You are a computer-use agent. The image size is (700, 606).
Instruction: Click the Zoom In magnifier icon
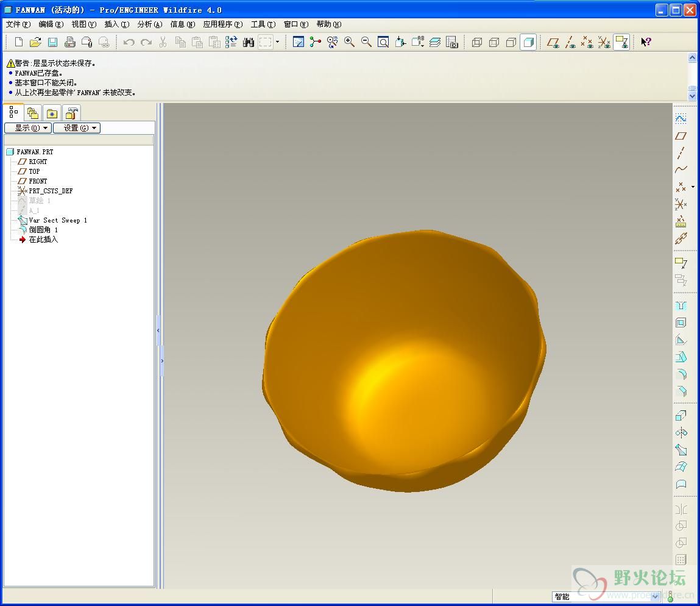pyautogui.click(x=349, y=42)
